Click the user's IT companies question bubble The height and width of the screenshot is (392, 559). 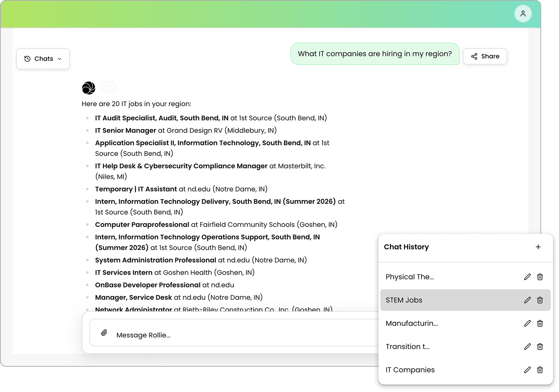click(x=374, y=54)
